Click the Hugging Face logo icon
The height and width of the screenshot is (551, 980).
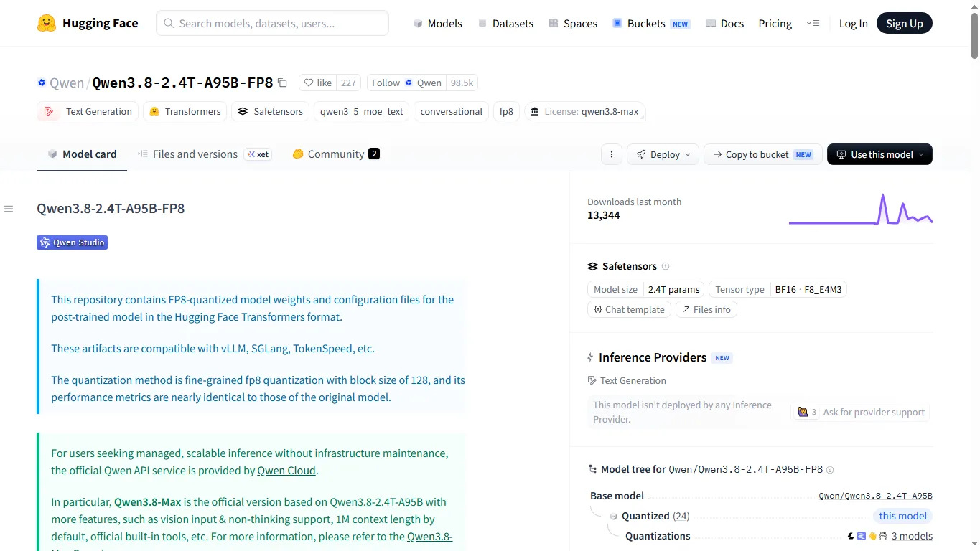click(x=47, y=23)
